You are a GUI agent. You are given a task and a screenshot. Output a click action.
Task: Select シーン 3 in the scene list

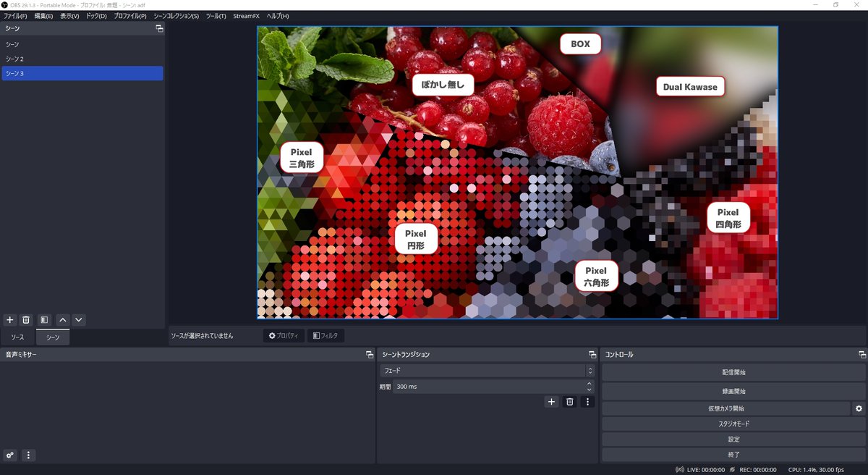coord(82,73)
